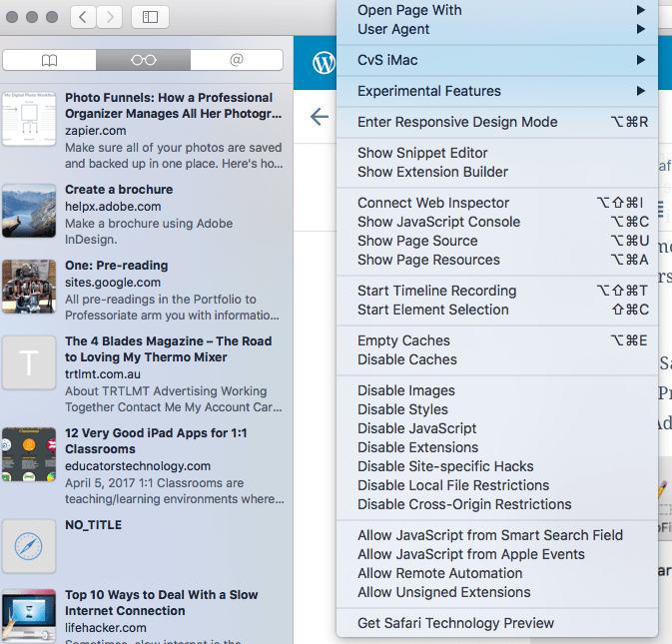This screenshot has height=644, width=672.
Task: Switch to the Bookmarks book tab
Action: pos(49,60)
